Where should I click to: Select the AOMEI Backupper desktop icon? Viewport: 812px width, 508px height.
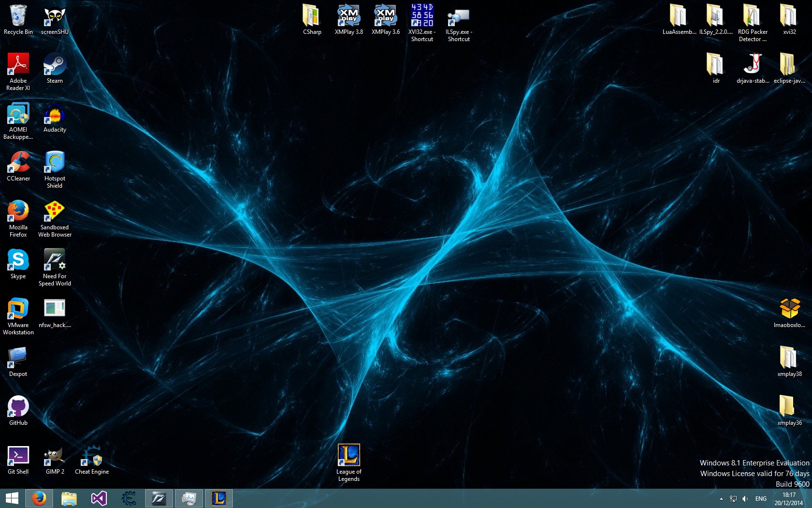point(18,121)
